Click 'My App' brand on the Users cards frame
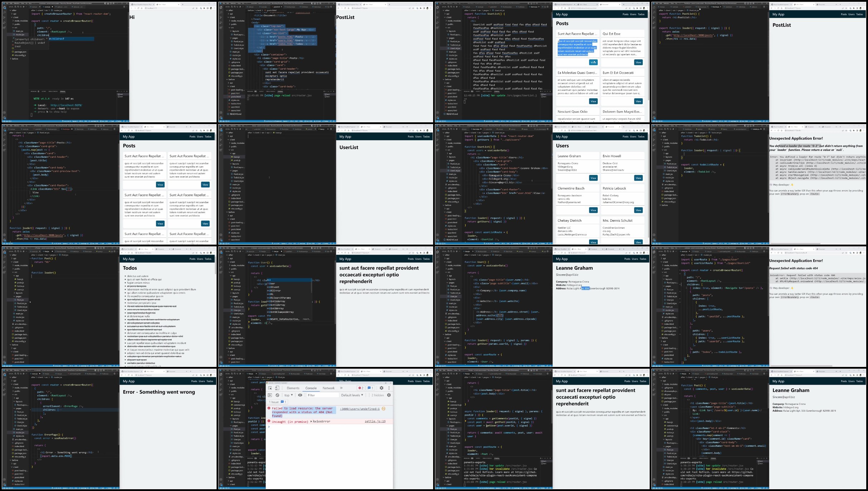The image size is (868, 491). (562, 137)
